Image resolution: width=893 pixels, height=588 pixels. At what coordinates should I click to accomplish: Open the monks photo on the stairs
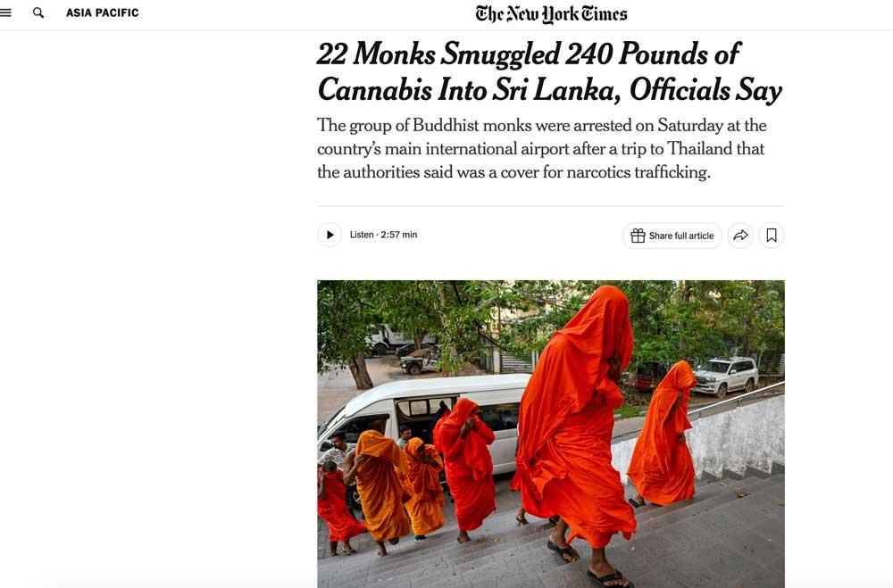click(551, 434)
